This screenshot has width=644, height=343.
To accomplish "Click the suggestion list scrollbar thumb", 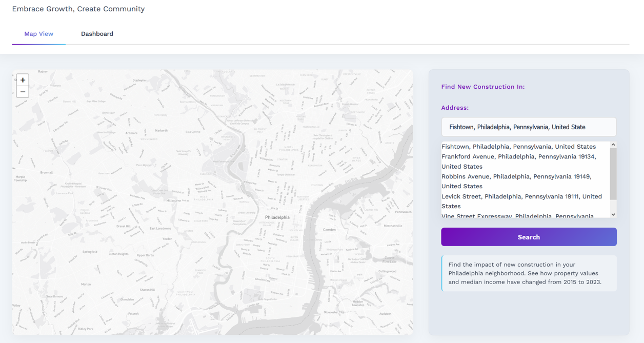I will 613,174.
